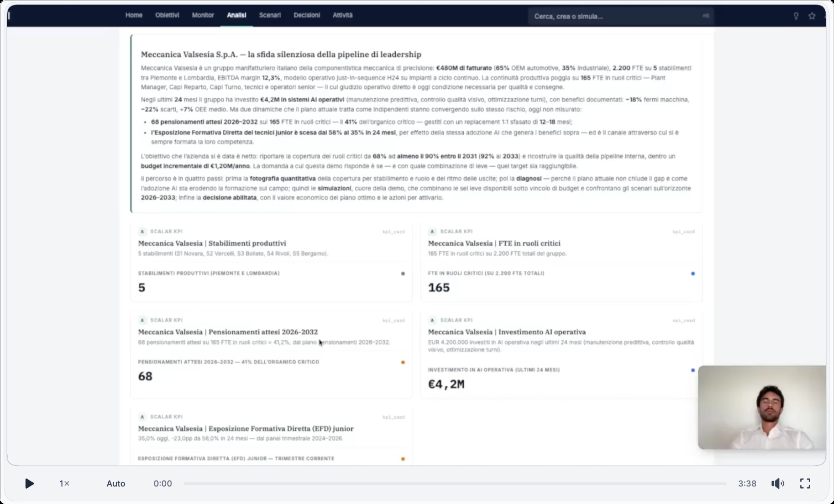Toggle the volume speaker icon

[x=777, y=484]
